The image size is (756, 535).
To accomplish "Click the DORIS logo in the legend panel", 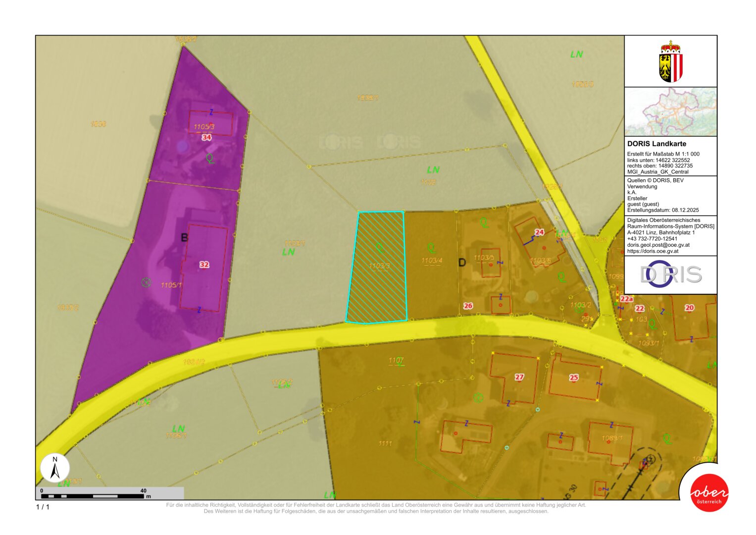I will click(x=670, y=274).
